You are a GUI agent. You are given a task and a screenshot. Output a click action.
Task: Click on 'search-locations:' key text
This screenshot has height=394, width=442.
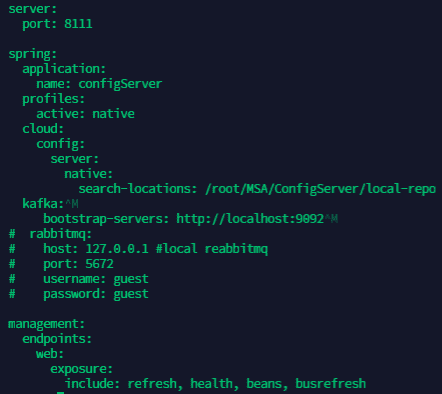click(138, 189)
